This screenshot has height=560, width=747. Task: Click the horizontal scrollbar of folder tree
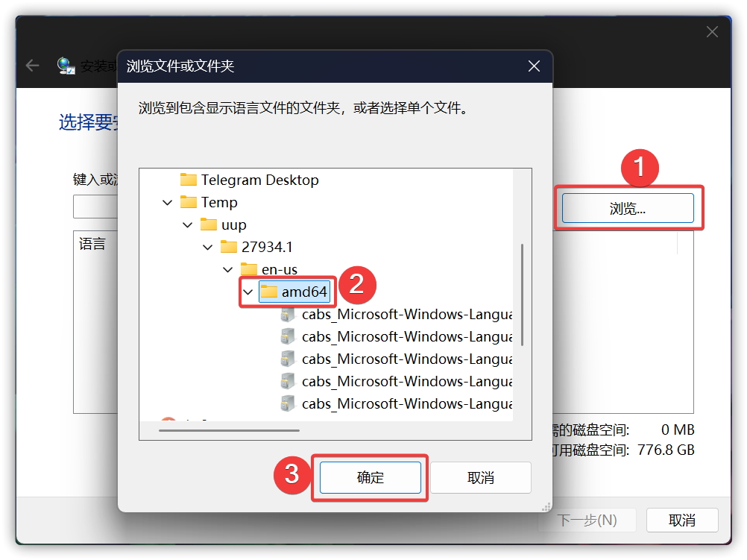[229, 430]
